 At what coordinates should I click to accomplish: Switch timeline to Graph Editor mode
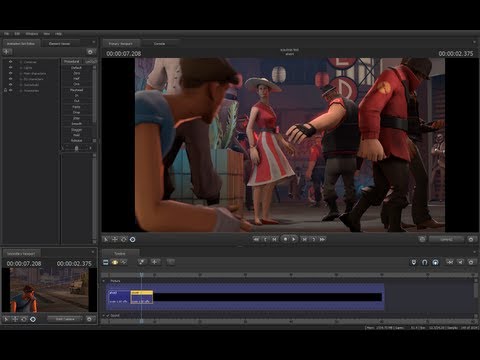(124, 262)
